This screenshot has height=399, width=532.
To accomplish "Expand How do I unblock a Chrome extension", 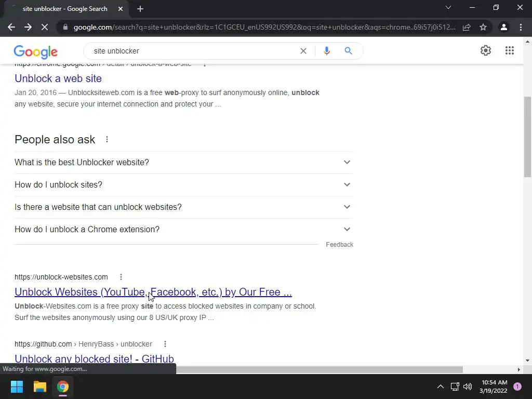I will pyautogui.click(x=184, y=230).
